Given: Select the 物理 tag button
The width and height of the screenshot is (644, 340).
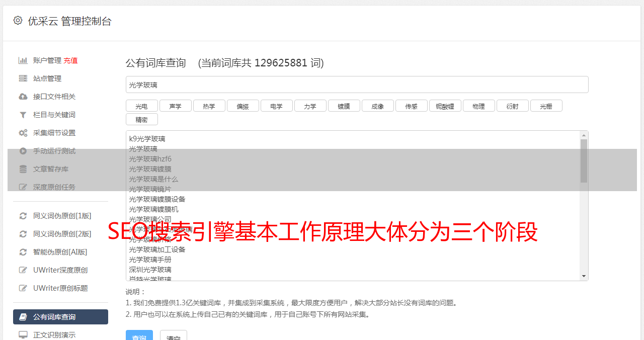Looking at the screenshot, I should 478,106.
